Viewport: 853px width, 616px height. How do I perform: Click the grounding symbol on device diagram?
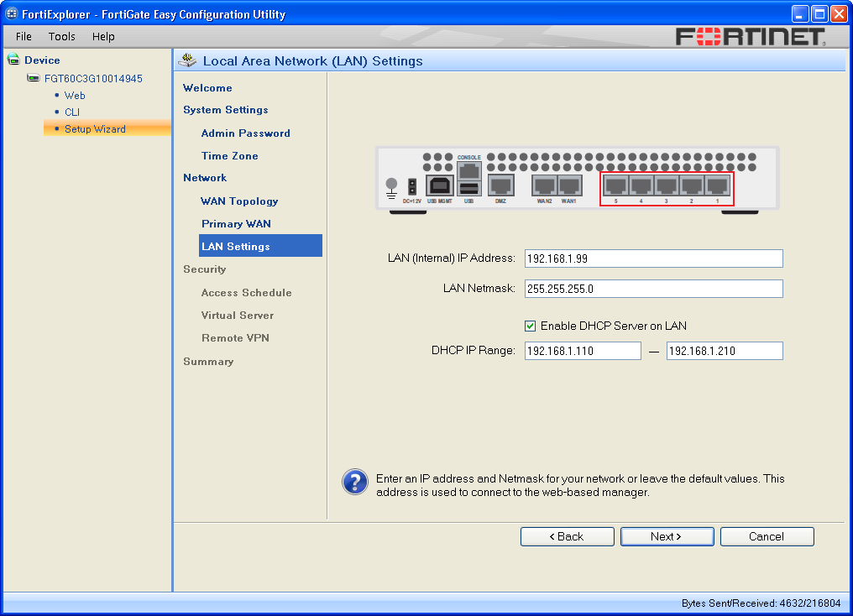(x=391, y=189)
